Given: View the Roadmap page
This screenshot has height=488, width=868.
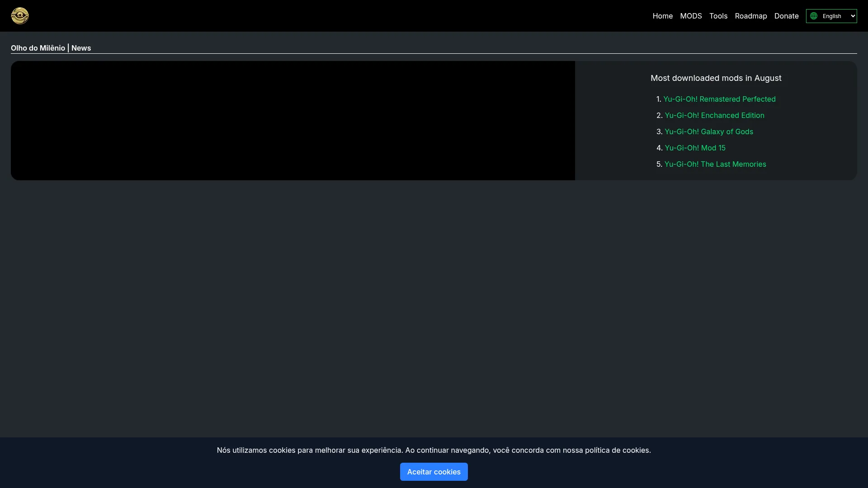Looking at the screenshot, I should click(750, 16).
